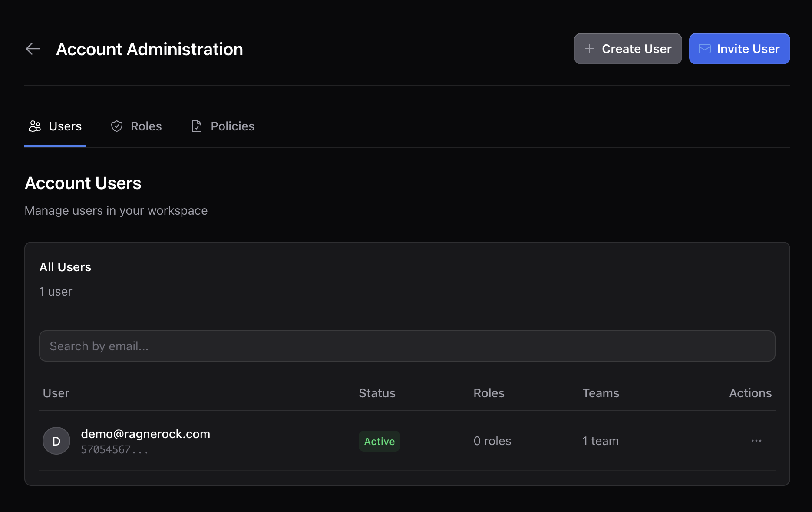Click the Create User button
The image size is (812, 512).
point(628,49)
